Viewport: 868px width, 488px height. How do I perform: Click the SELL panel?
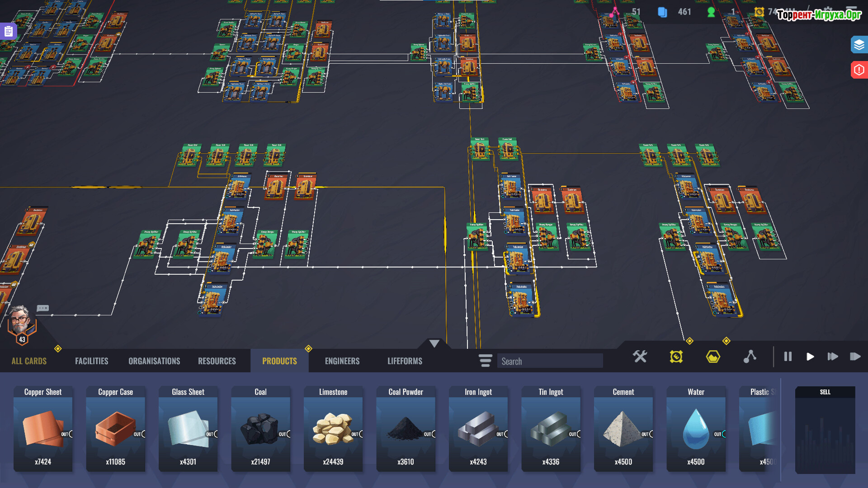click(x=825, y=429)
